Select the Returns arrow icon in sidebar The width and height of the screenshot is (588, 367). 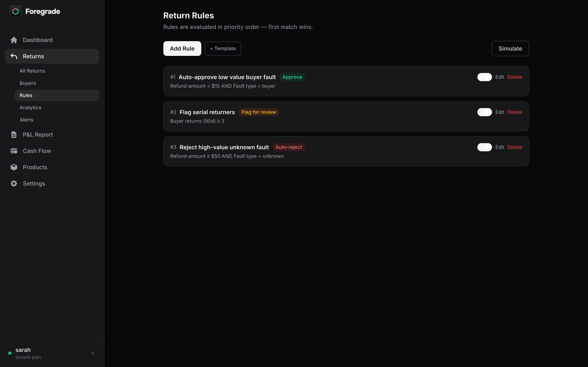click(14, 56)
